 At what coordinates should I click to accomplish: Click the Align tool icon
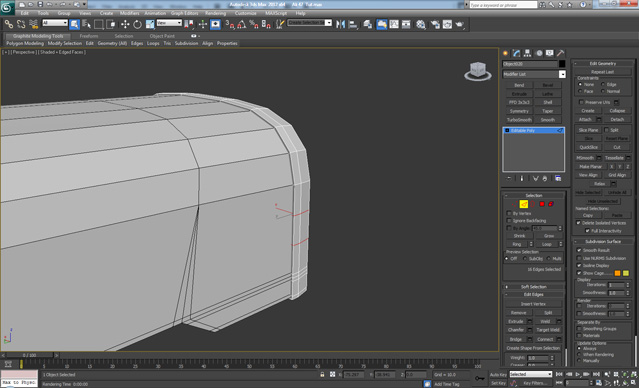pos(353,24)
